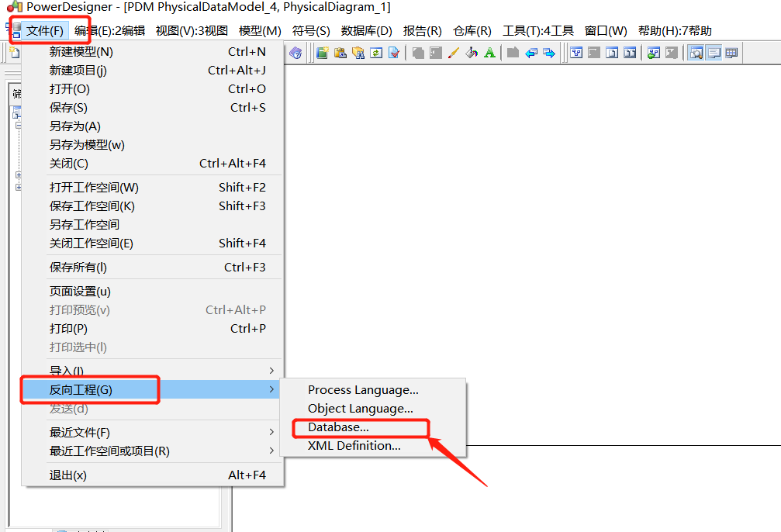Screen dimensions: 781x532
Task: Expand the lower plus node in tree
Action: point(19,188)
